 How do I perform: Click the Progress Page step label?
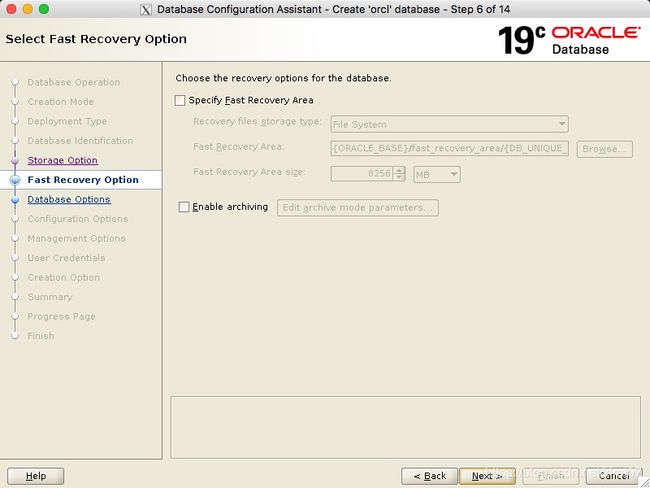point(61,316)
